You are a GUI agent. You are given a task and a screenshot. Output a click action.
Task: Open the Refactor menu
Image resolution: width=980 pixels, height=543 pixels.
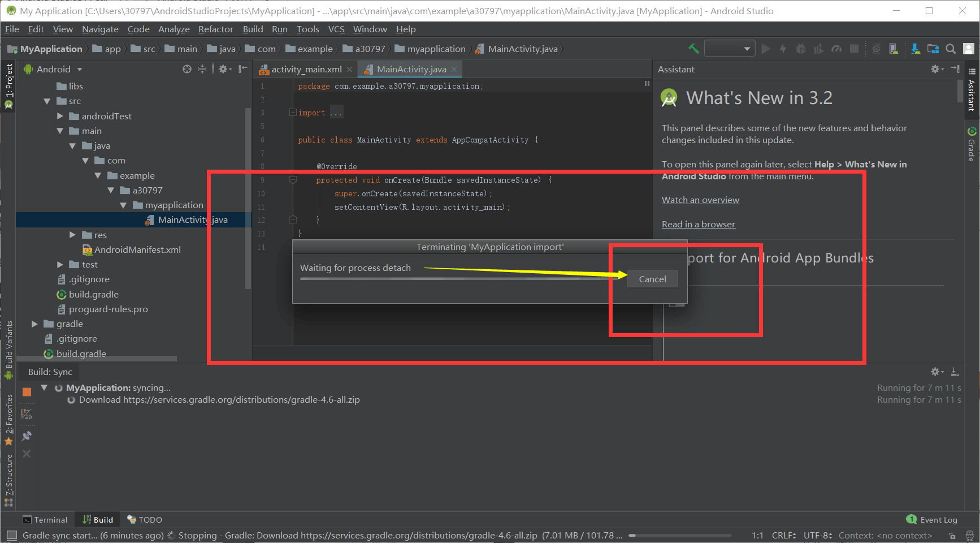pyautogui.click(x=215, y=29)
